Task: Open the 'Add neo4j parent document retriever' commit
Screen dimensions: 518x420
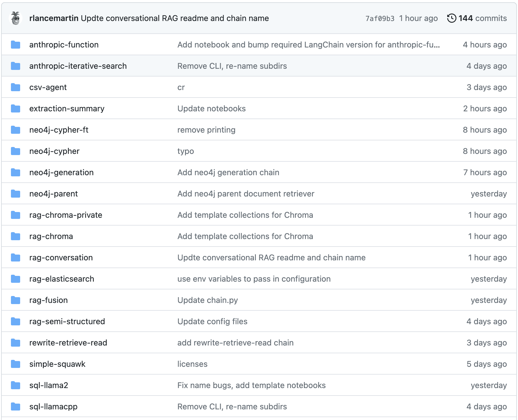Action: click(x=246, y=194)
